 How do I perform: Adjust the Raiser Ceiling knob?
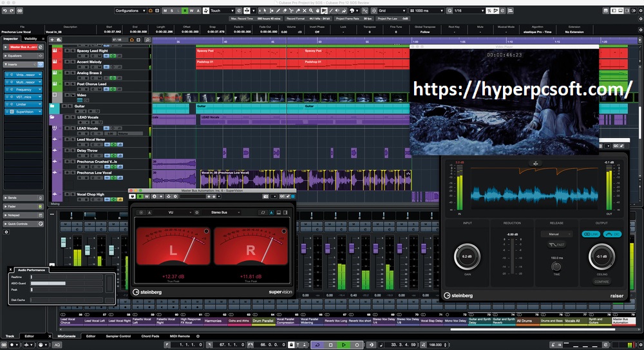(x=601, y=257)
